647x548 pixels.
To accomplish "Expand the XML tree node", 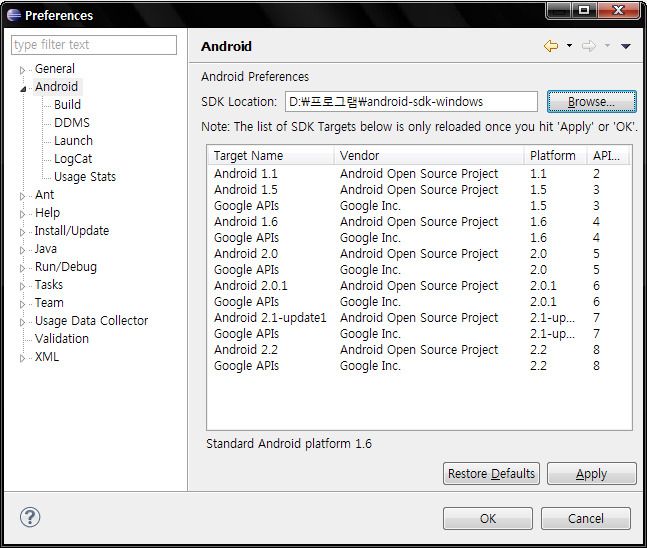I will [x=22, y=359].
